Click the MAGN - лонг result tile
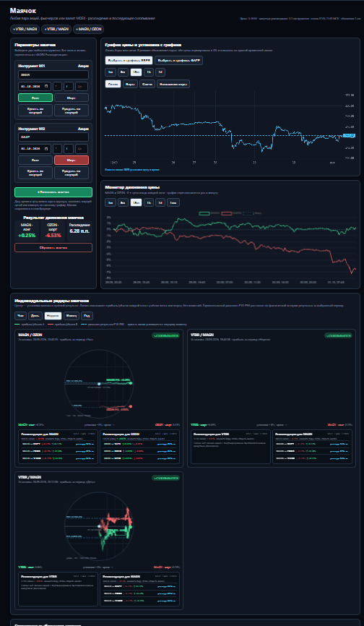 (25, 231)
